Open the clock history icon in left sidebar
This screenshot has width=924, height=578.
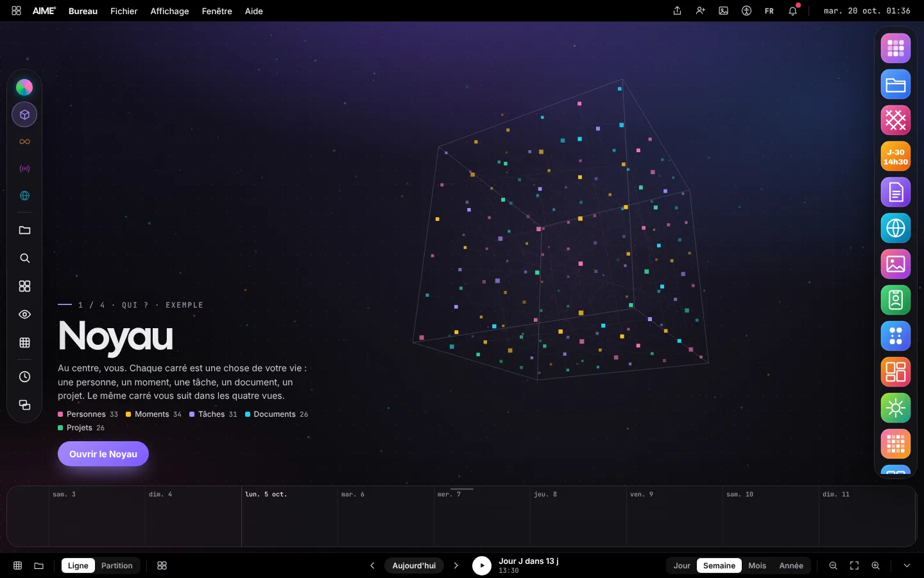24,377
